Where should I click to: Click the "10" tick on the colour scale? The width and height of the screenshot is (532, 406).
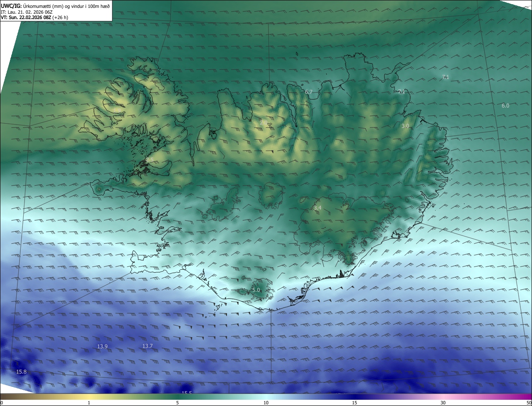pyautogui.click(x=266, y=403)
